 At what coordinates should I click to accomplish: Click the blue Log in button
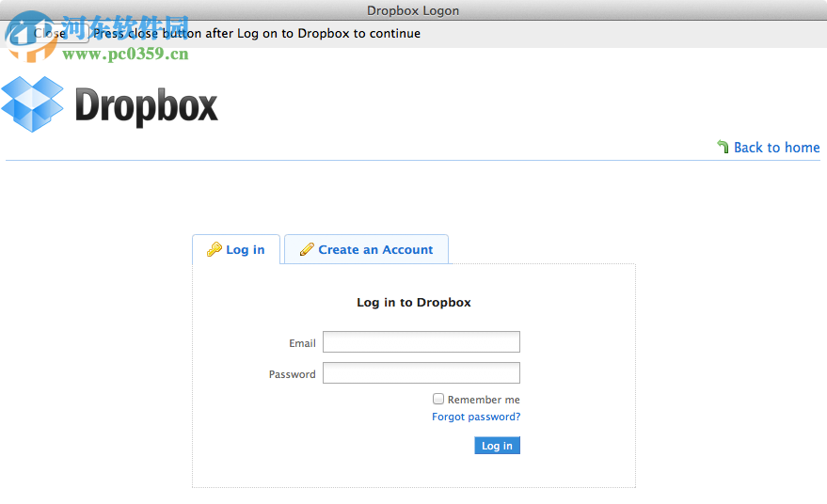tap(497, 446)
